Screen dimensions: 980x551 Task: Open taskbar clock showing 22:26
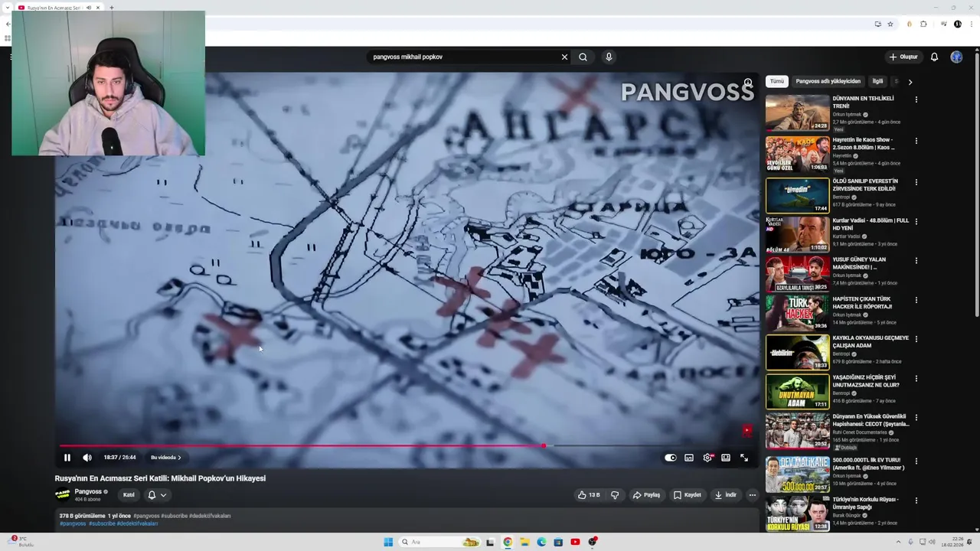click(x=953, y=542)
